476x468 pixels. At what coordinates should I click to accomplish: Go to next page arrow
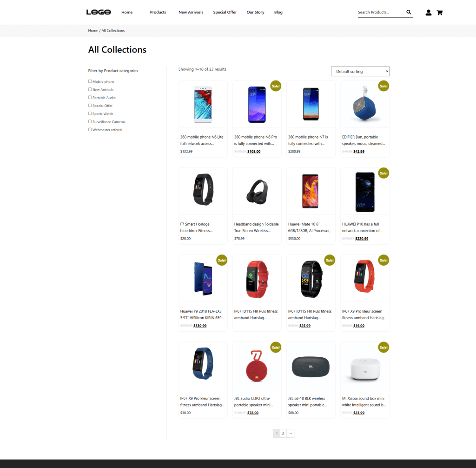[291, 434]
